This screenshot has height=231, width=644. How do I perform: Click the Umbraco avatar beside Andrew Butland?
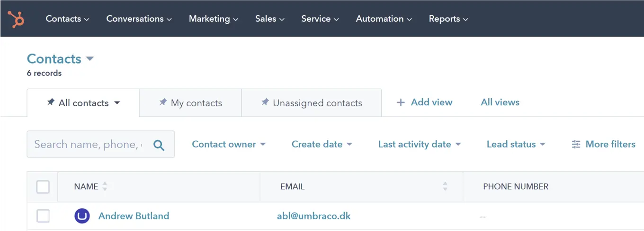pyautogui.click(x=82, y=216)
